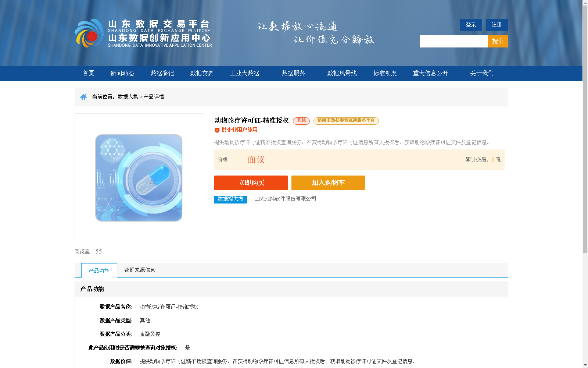Click the scrollbar down arrow
The image size is (588, 368).
[x=585, y=365]
